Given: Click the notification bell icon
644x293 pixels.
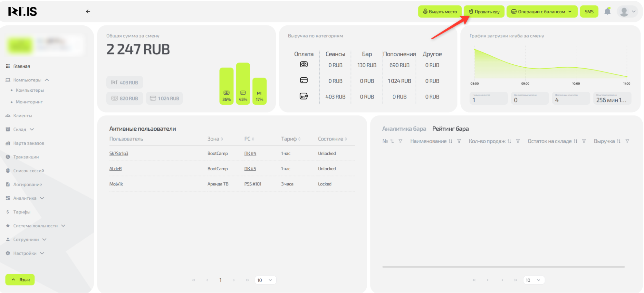Looking at the screenshot, I should (x=607, y=12).
